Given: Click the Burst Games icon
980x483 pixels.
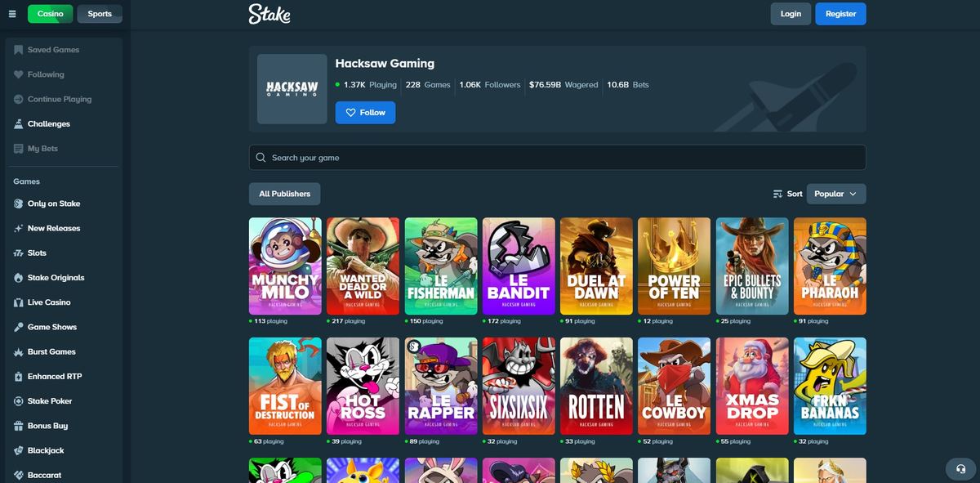Looking at the screenshot, I should coord(19,352).
